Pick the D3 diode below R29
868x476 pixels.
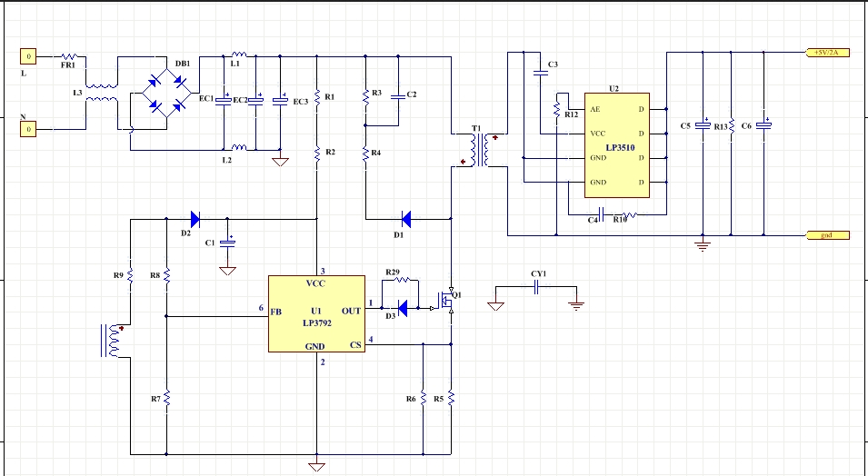tap(403, 308)
